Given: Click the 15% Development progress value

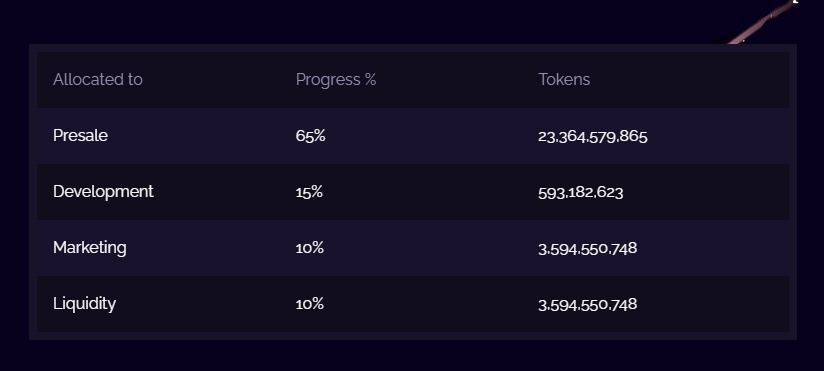Looking at the screenshot, I should point(310,192).
